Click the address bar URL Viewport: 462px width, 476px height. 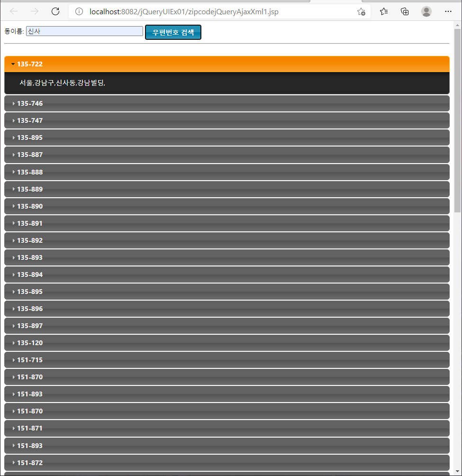coord(184,11)
